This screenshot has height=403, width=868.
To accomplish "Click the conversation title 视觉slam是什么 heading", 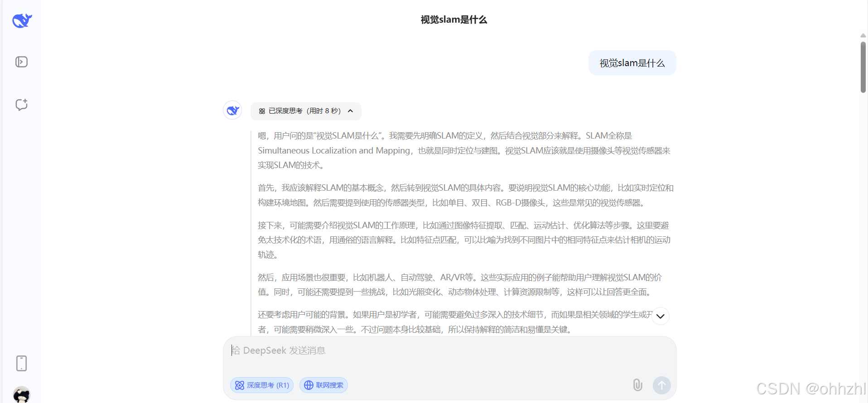I will point(454,19).
